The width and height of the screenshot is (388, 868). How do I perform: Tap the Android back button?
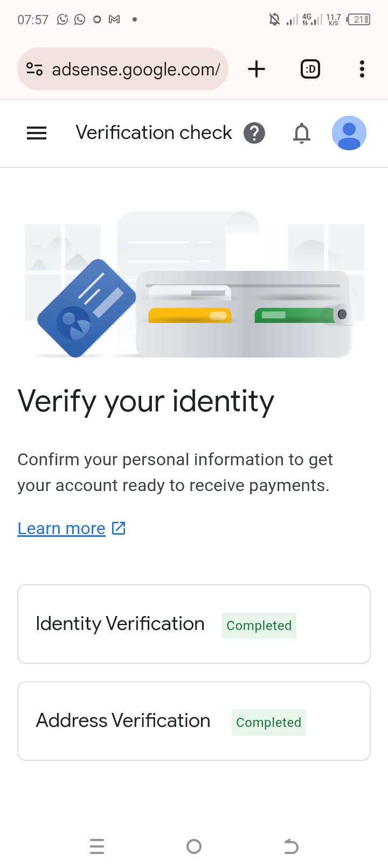(x=291, y=846)
